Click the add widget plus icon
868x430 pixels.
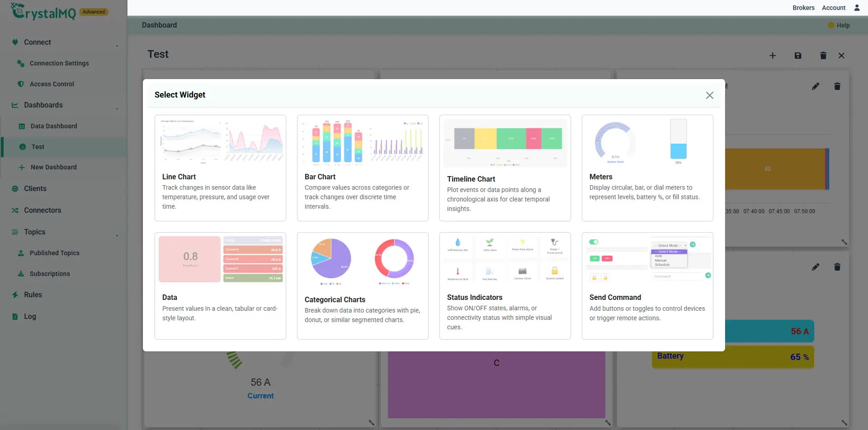[773, 56]
